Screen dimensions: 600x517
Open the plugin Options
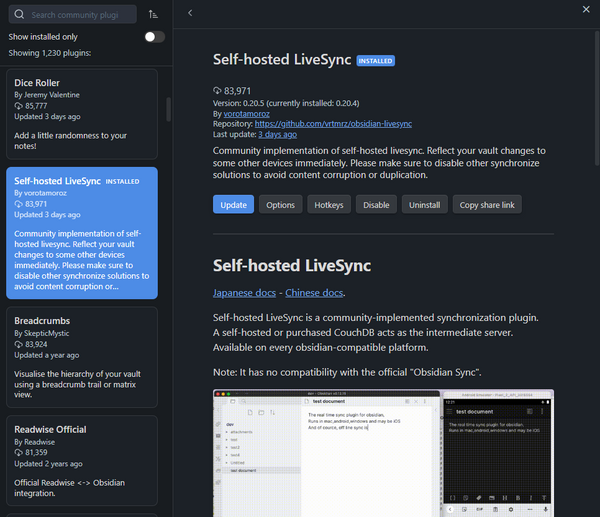(x=280, y=205)
